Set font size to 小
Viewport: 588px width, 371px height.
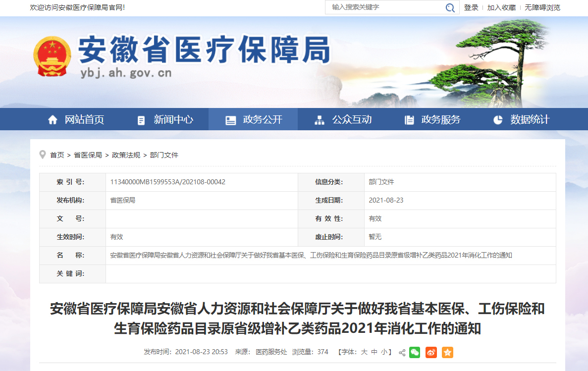[384, 352]
